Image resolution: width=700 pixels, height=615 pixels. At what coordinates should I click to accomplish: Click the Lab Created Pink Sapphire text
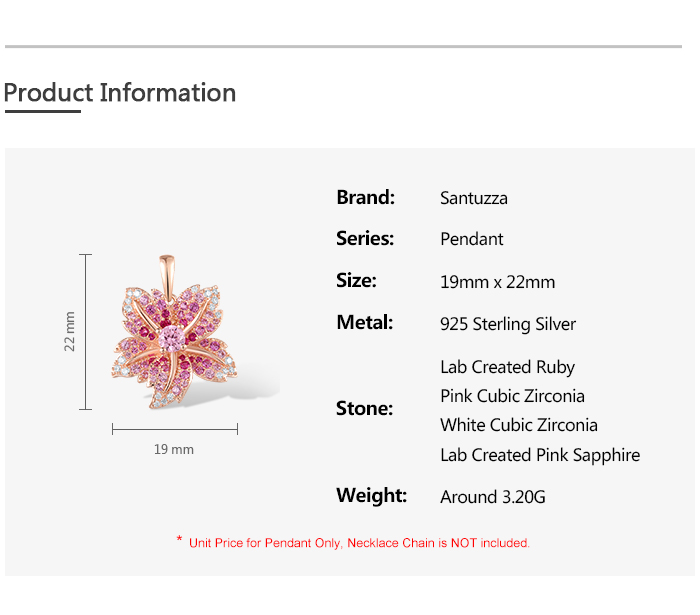540,455
